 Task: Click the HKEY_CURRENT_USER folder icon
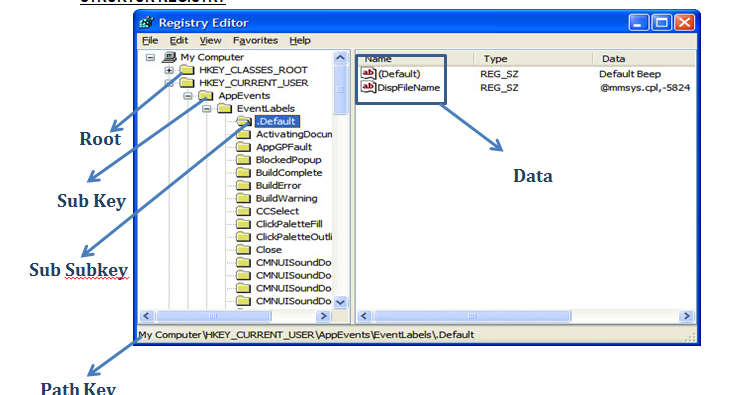click(x=187, y=83)
